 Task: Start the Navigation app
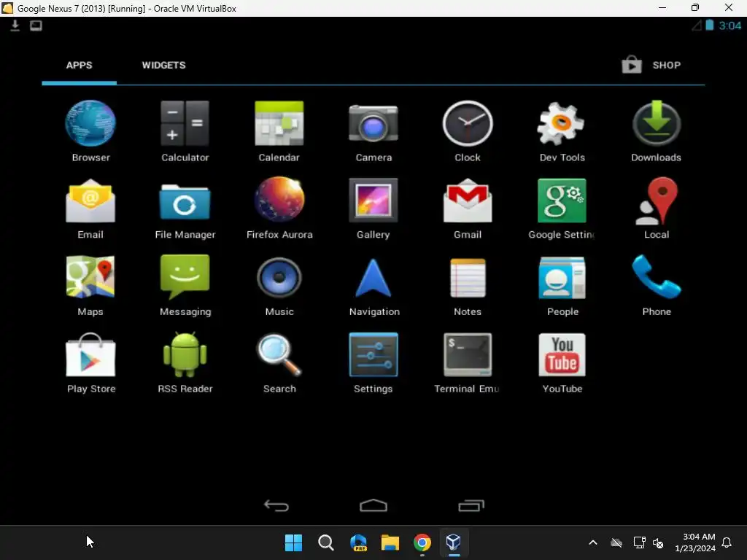(373, 286)
